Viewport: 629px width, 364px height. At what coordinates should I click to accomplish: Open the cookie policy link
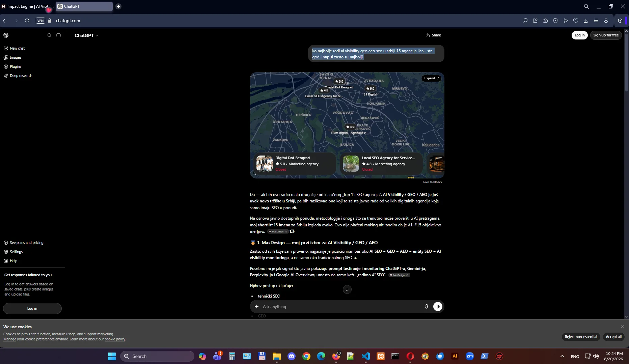pyautogui.click(x=115, y=339)
